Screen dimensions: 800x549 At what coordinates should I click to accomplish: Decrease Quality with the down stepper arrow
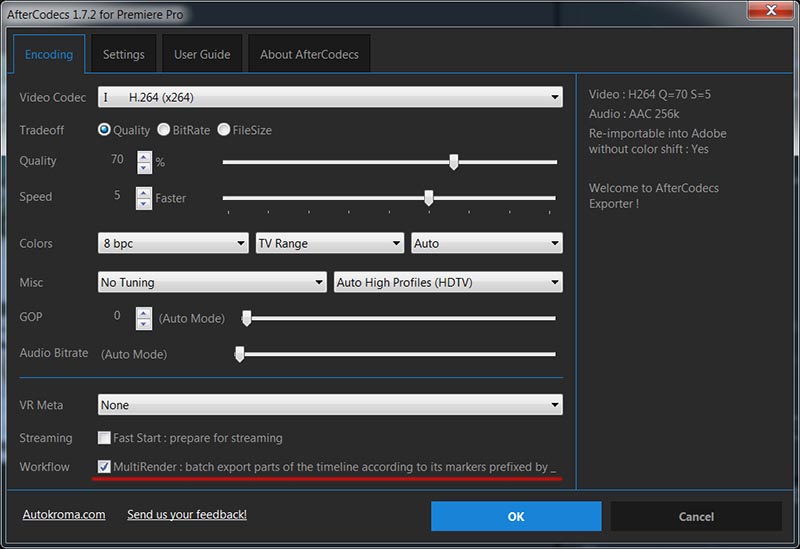144,168
